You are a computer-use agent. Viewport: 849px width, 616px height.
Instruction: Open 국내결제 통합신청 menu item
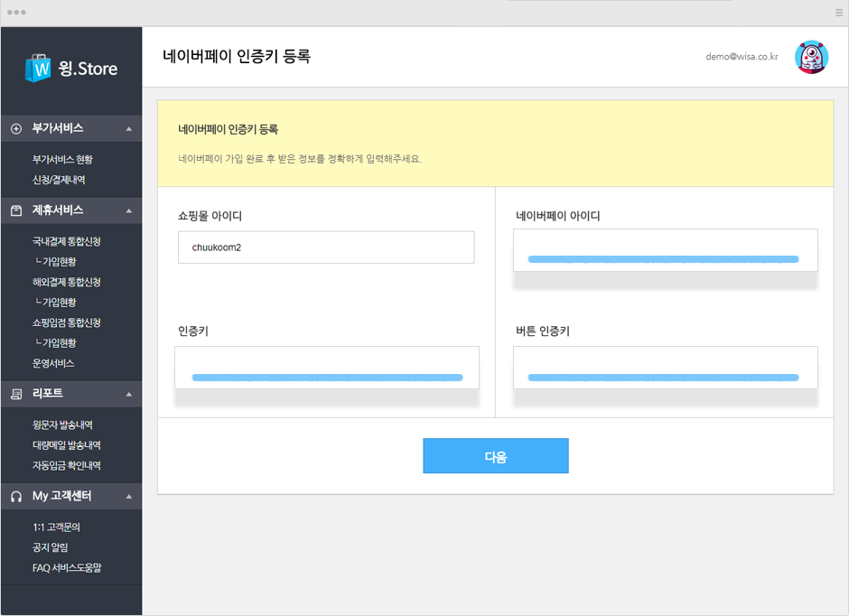coord(67,241)
